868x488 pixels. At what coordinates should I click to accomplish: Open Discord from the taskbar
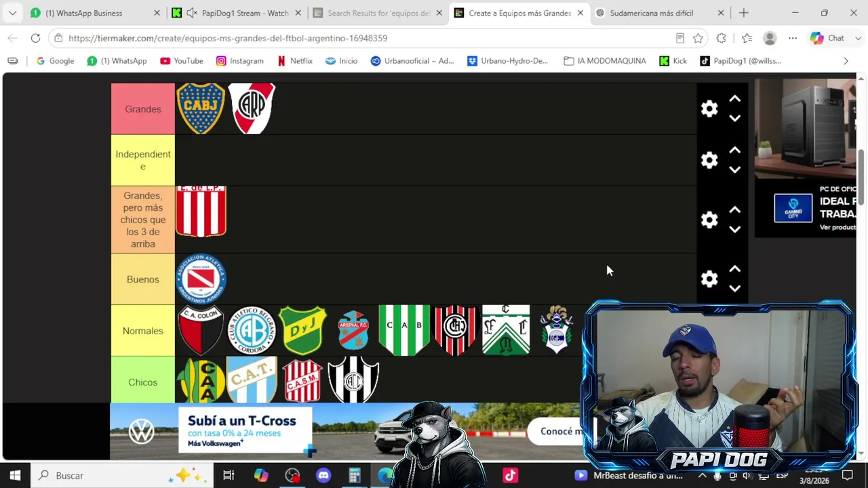pos(323,475)
